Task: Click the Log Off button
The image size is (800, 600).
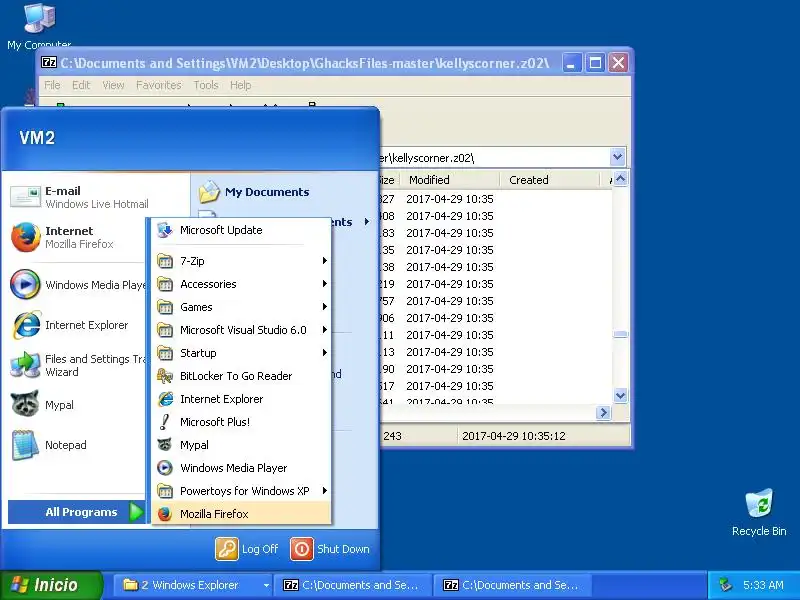Action: 247,549
